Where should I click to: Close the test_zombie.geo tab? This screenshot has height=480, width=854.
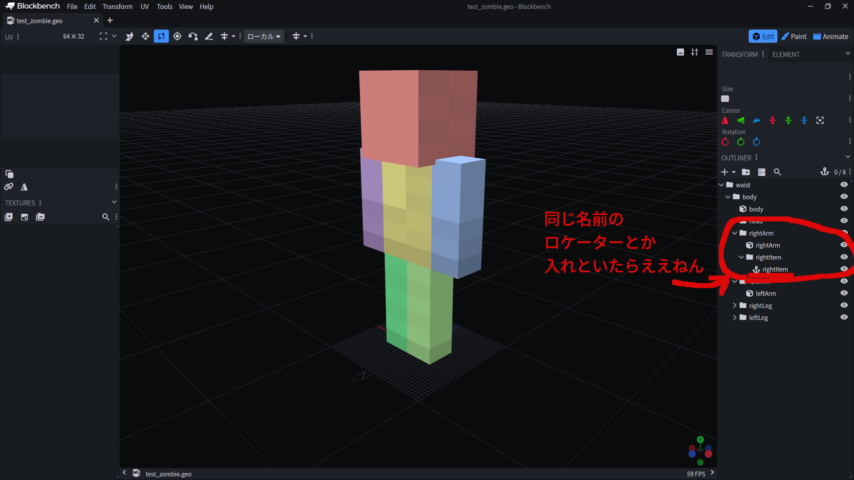click(96, 21)
